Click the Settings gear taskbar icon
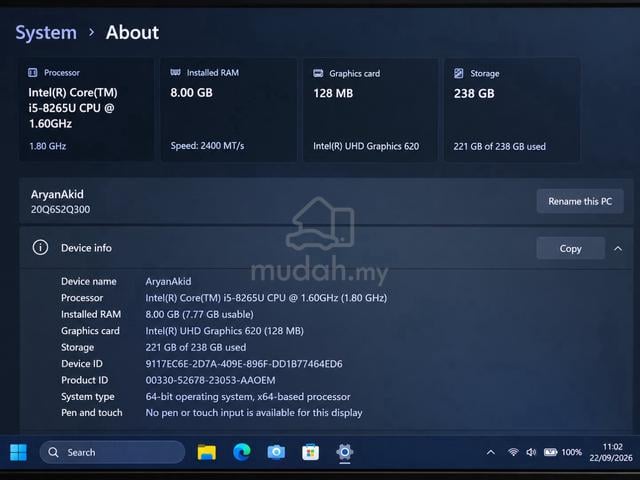640x480 pixels. (345, 452)
